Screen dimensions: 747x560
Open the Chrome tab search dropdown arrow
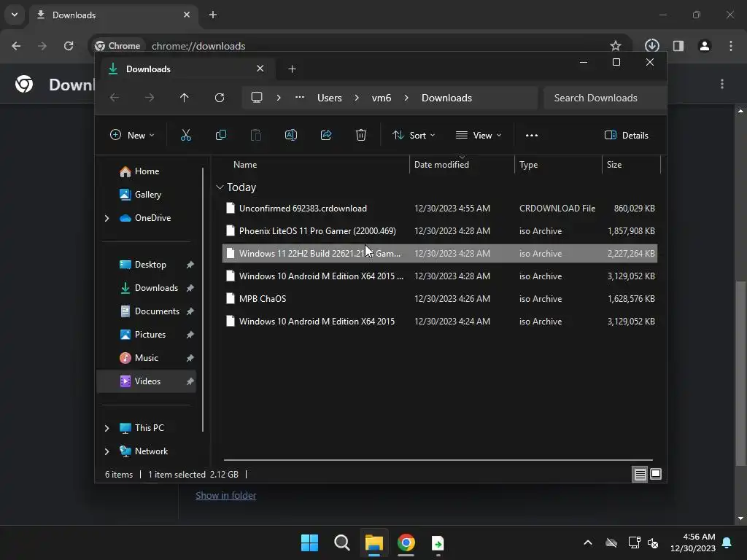(15, 15)
